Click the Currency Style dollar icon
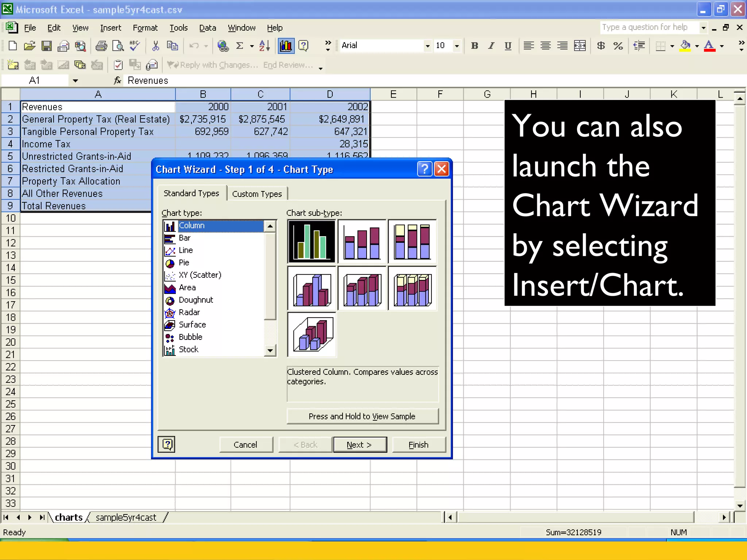 click(x=601, y=46)
